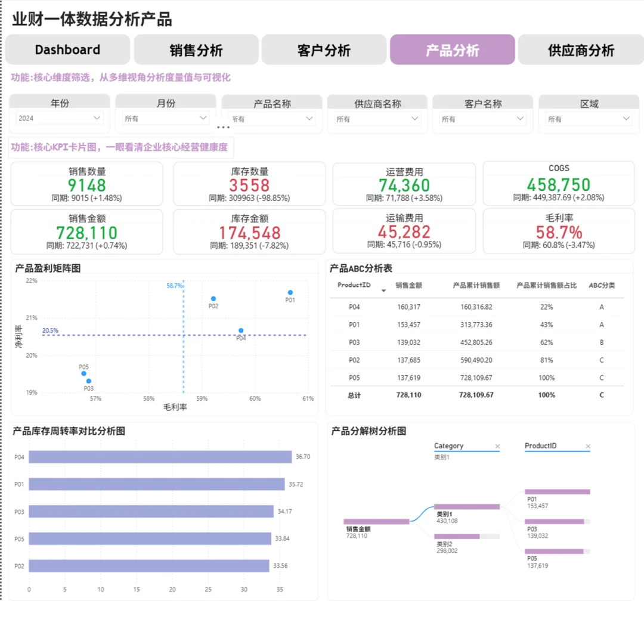
Task: Expand the 客户名称 filter dropdown
Action: [x=482, y=119]
